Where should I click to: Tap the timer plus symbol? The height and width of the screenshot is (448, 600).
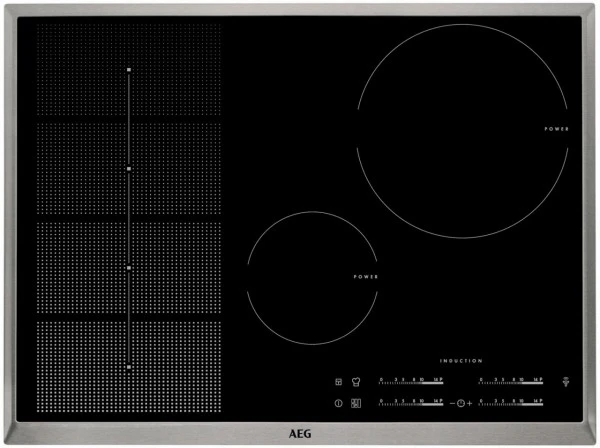pyautogui.click(x=471, y=403)
